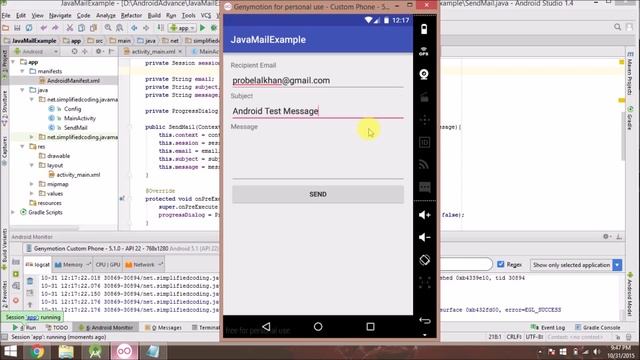This screenshot has height=360, width=640.
Task: Raise emulator volume with speaker plus icon
Action: [424, 215]
